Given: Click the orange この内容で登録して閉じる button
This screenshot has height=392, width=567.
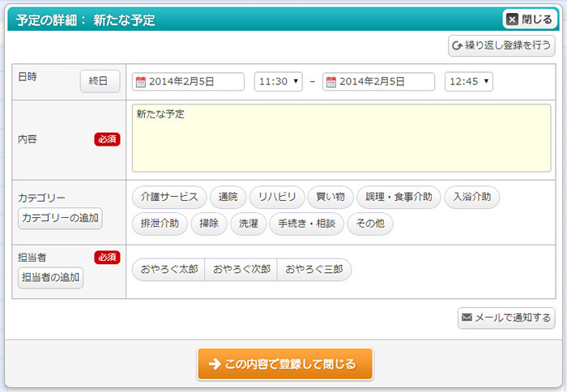Looking at the screenshot, I should tap(284, 364).
